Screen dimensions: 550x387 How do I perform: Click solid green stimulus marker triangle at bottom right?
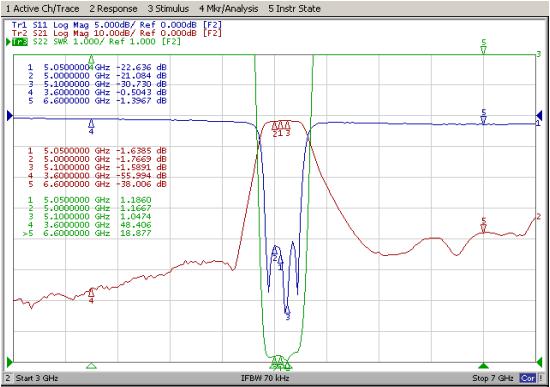484,366
